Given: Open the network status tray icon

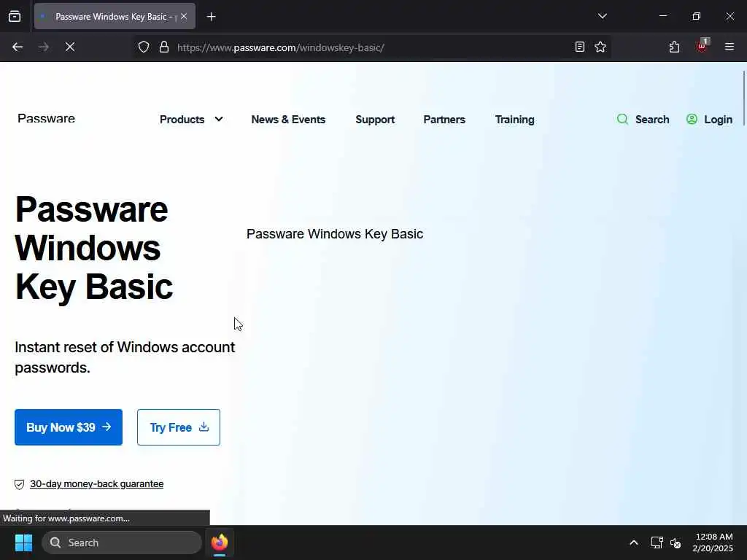Looking at the screenshot, I should [x=657, y=542].
